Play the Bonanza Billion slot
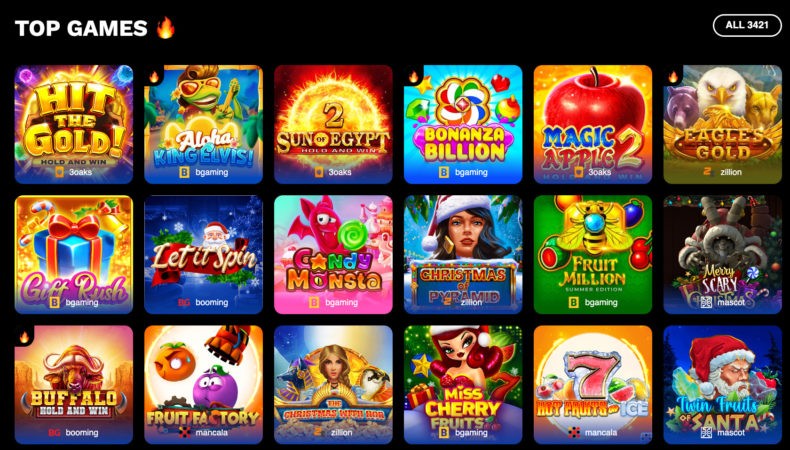Viewport: 790px width, 450px height. [463, 124]
